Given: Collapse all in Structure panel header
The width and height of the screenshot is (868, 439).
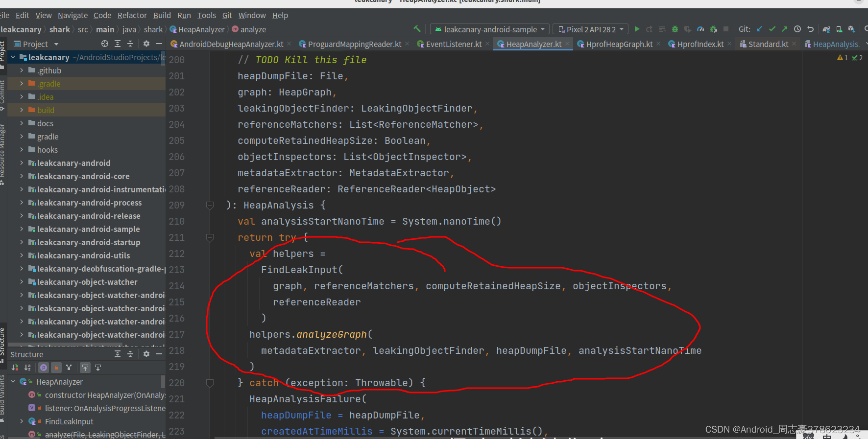Looking at the screenshot, I should pos(130,354).
